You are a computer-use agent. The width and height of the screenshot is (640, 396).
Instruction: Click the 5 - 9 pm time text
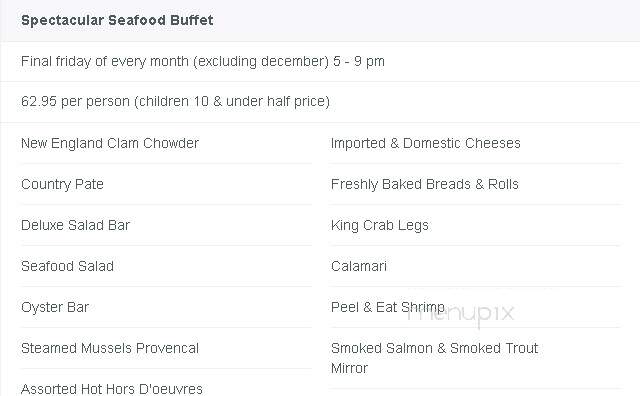point(359,61)
